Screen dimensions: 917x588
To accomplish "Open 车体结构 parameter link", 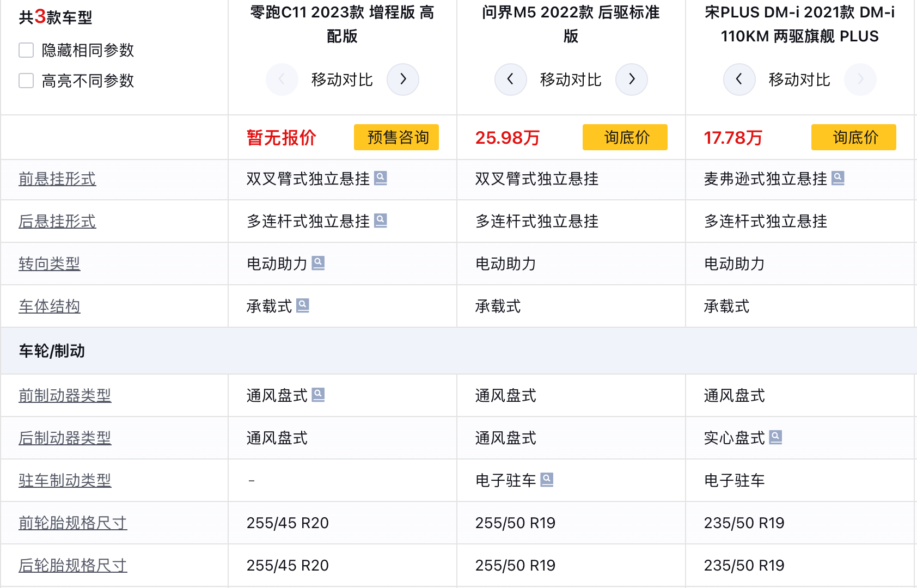I will tap(50, 307).
